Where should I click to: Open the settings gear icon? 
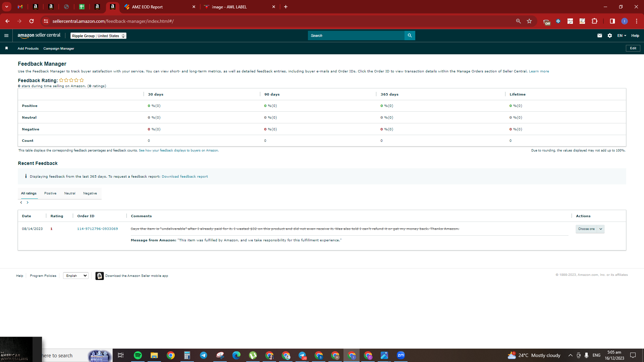(610, 36)
